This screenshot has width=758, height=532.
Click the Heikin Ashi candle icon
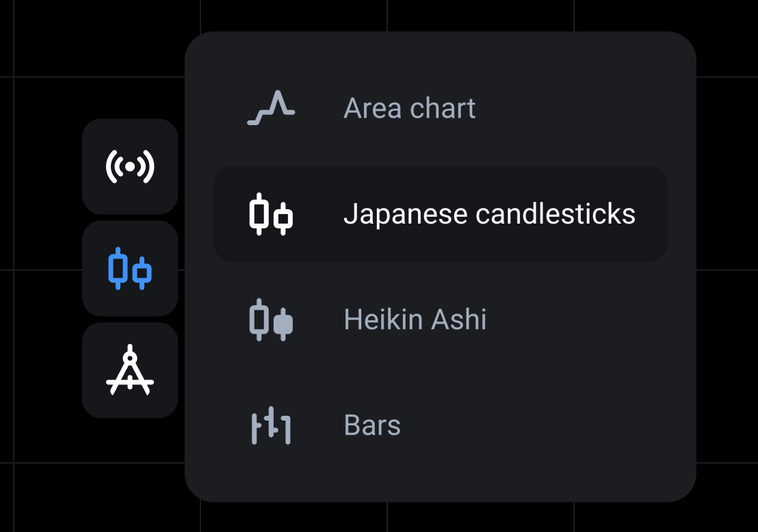271,319
